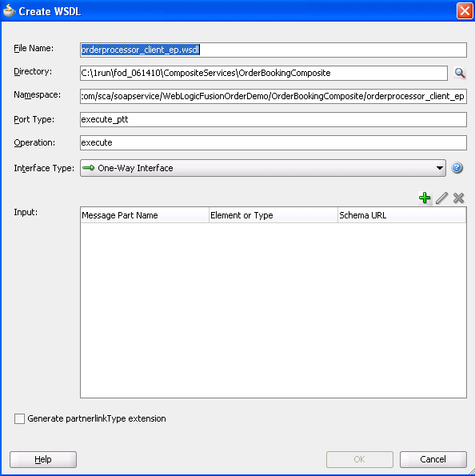Click the pencil edit message part icon

tap(441, 198)
